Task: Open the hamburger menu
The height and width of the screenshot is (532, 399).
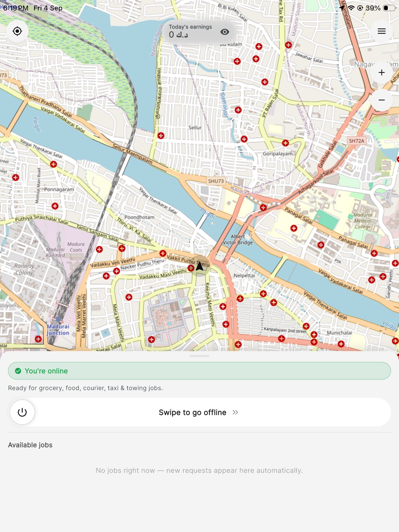Action: [x=381, y=31]
